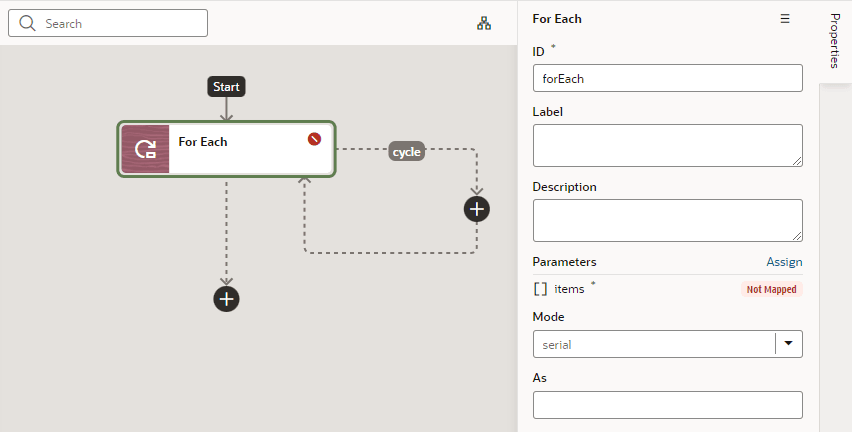Select the Start node on the canvas

pyautogui.click(x=226, y=87)
